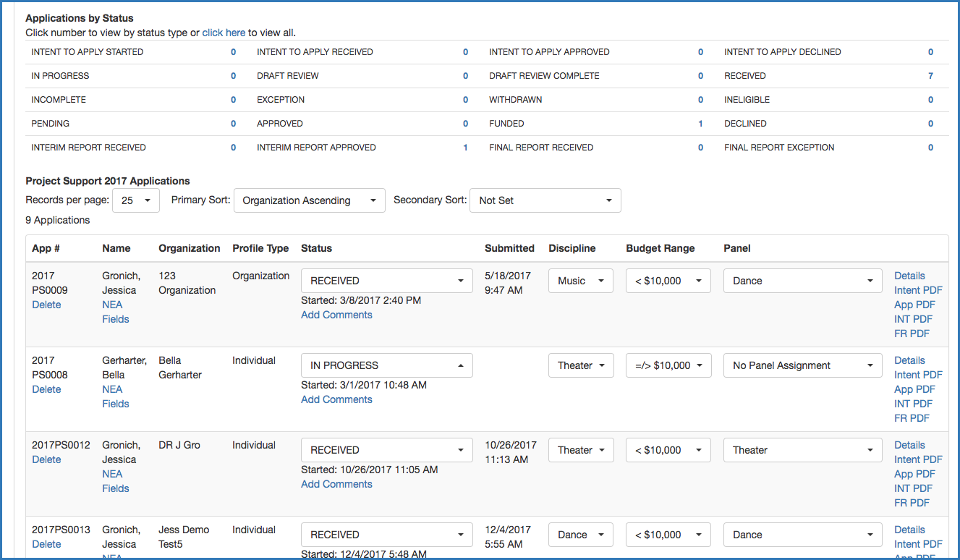This screenshot has height=560, width=960.
Task: Click Interim Report Approved count
Action: [x=465, y=148]
